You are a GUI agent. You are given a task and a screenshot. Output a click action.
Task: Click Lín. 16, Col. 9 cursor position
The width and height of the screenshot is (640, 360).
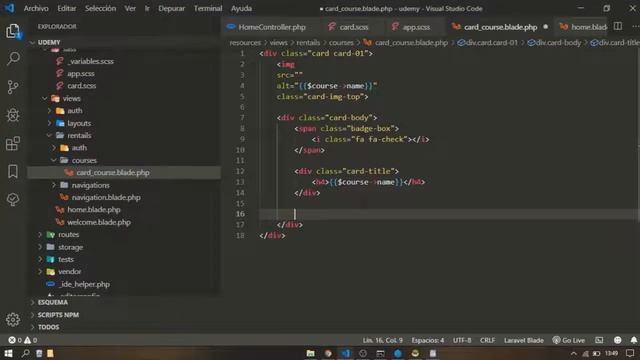point(383,340)
